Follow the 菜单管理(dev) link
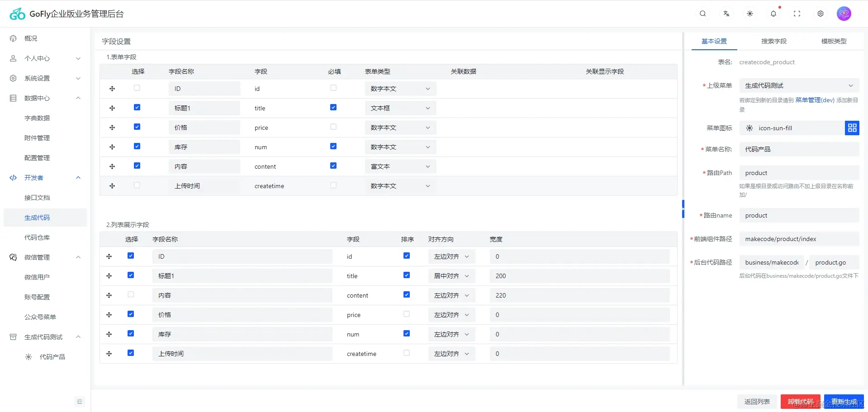The width and height of the screenshot is (868, 412). pos(815,100)
